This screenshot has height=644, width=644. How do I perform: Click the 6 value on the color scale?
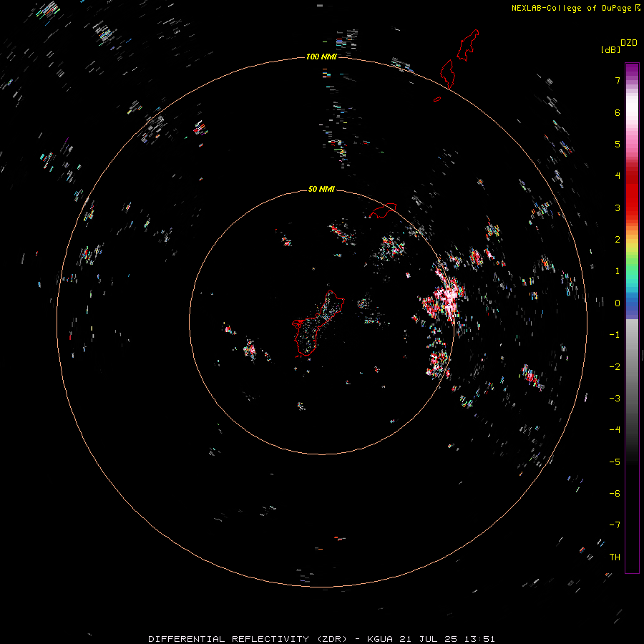pos(618,112)
